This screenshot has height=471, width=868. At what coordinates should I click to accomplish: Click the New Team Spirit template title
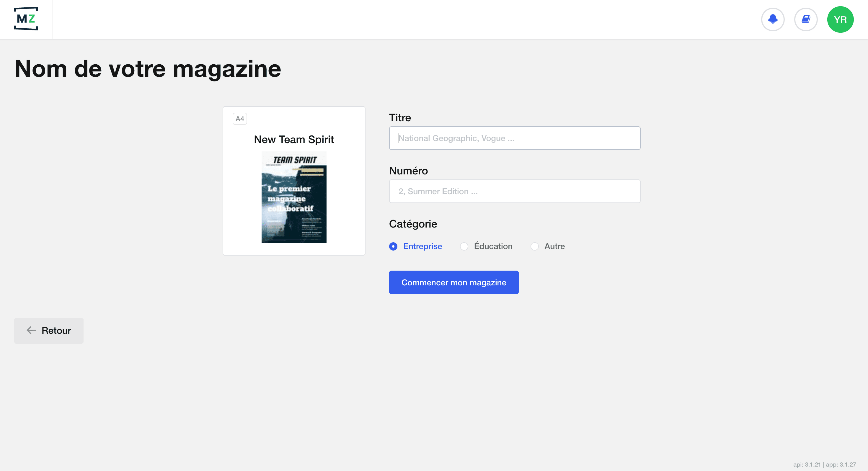tap(294, 139)
